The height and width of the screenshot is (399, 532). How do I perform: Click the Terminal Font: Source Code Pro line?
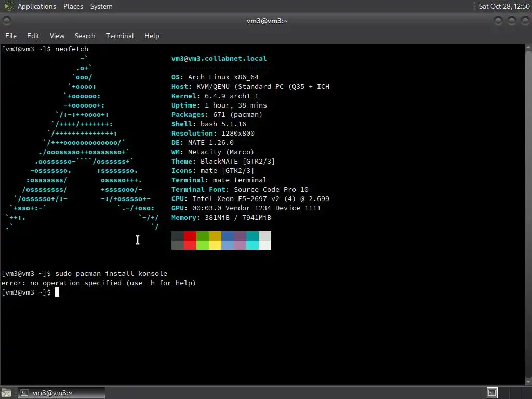[240, 189]
